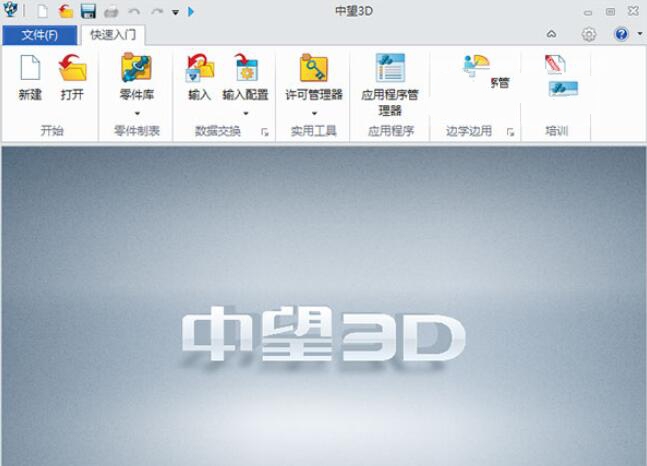This screenshot has height=466, width=647.
Task: Open the settings gear icon
Action: point(589,34)
